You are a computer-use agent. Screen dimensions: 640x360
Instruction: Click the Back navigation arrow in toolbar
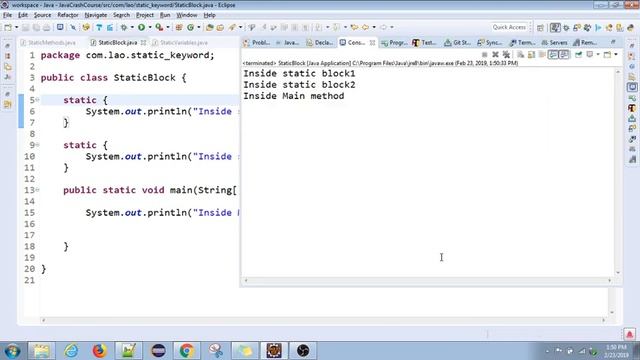pyautogui.click(x=365, y=27)
